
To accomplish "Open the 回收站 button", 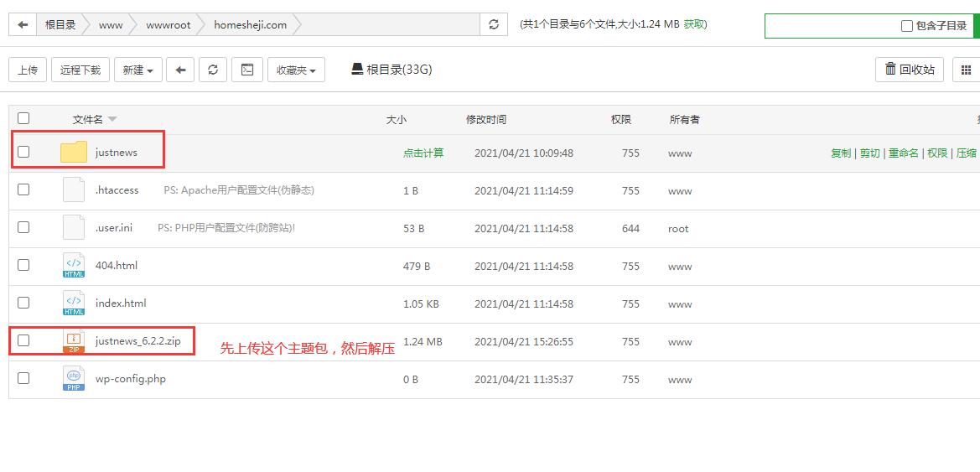I will point(910,70).
